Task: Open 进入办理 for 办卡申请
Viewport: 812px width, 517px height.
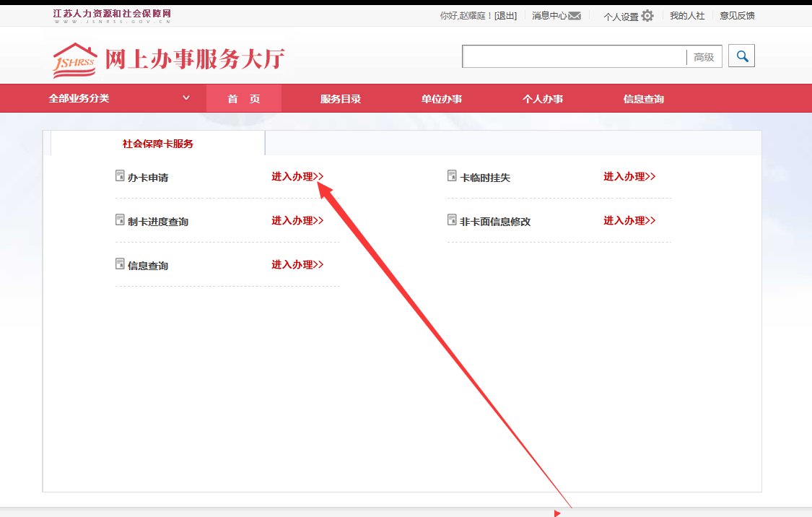Action: [x=297, y=175]
